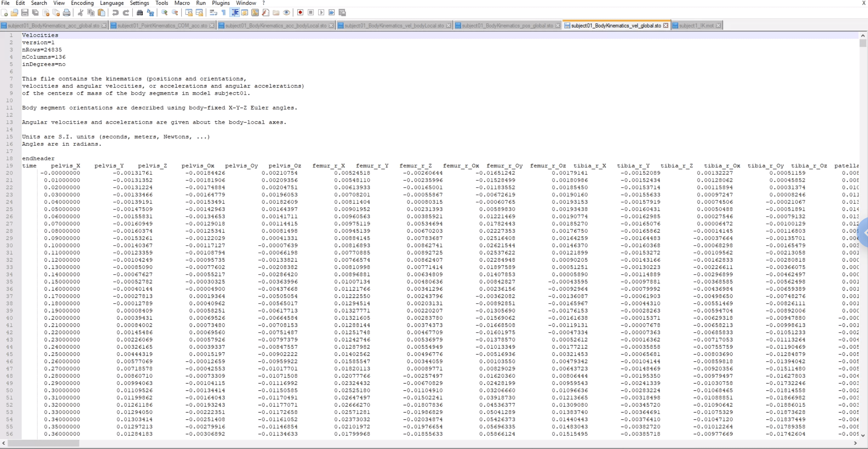This screenshot has width=868, height=449.
Task: Zoom in on the text
Action: point(164,13)
